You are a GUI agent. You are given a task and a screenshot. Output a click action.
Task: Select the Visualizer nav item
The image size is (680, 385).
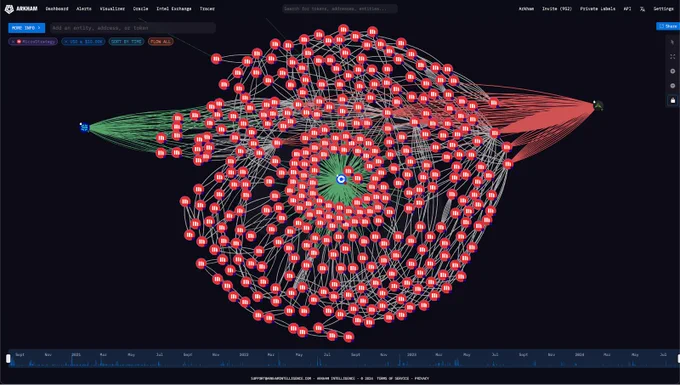112,9
